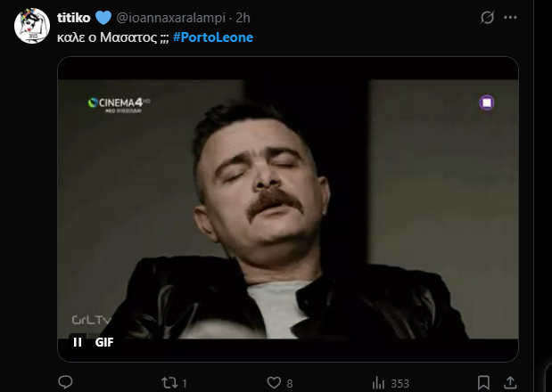Click the titiko display name

pos(75,17)
